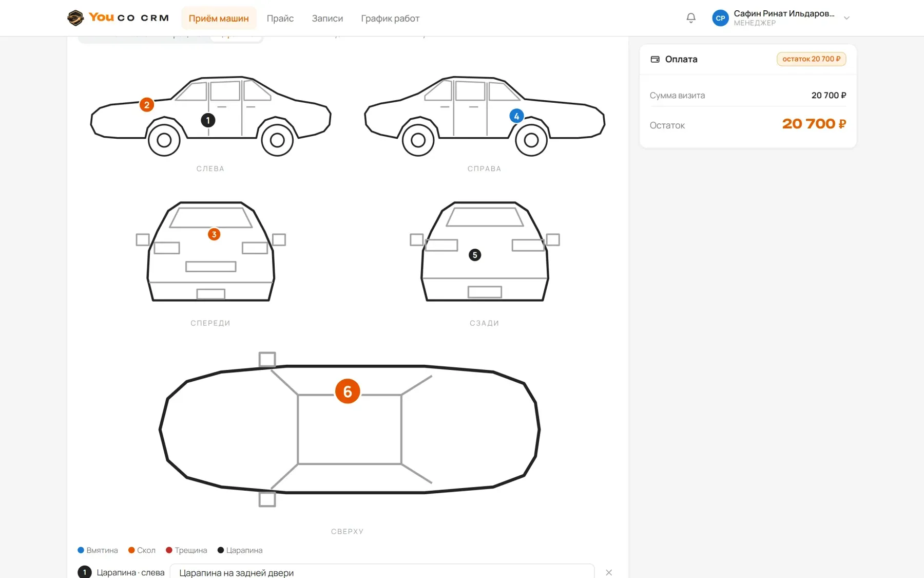This screenshot has height=578, width=924.
Task: Switch to the Приём машин tab
Action: (x=219, y=18)
